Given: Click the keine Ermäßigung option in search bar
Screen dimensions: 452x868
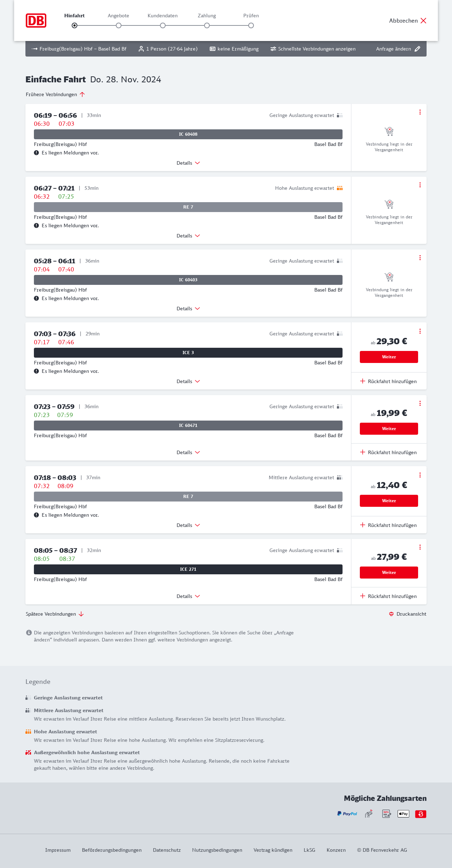Looking at the screenshot, I should [x=234, y=49].
